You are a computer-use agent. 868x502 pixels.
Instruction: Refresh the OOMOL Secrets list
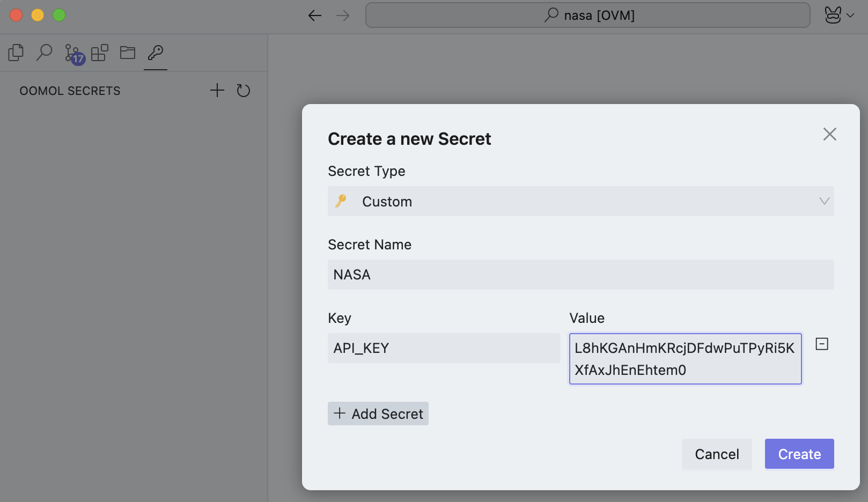(244, 90)
